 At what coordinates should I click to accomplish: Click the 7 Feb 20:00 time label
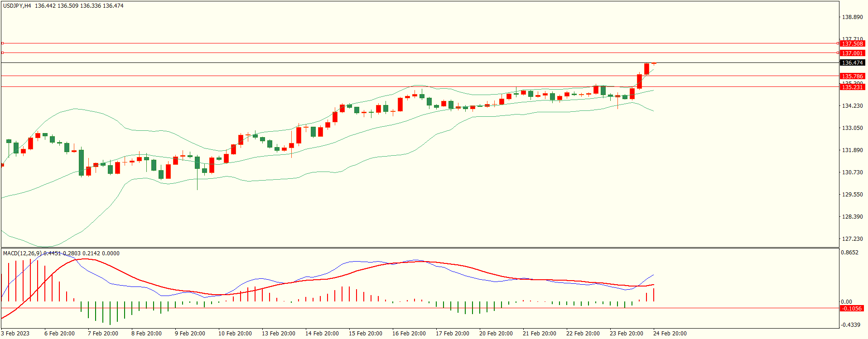[x=103, y=334]
